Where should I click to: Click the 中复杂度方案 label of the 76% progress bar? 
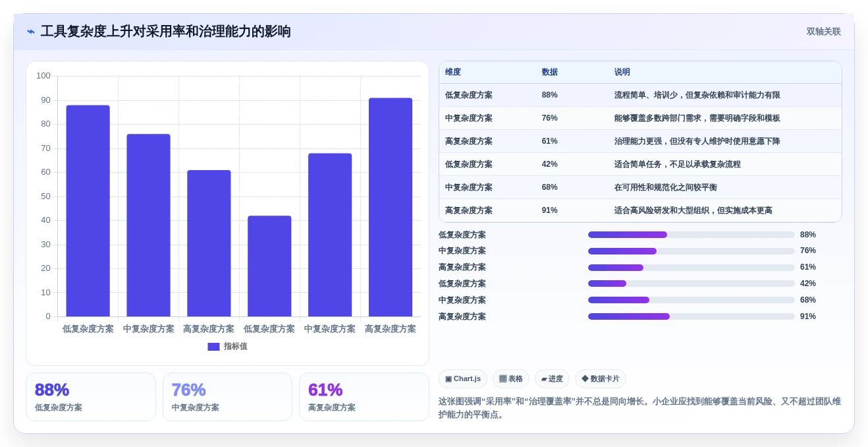462,251
